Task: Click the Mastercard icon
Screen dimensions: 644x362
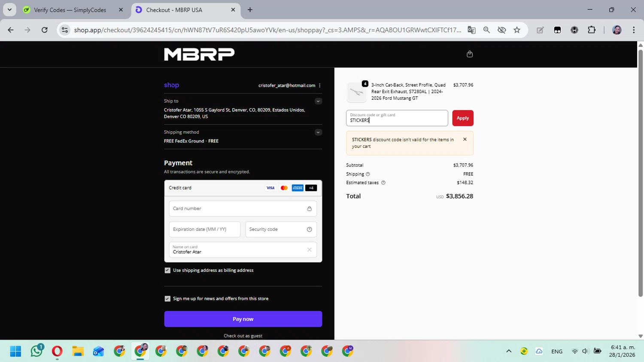Action: [284, 188]
